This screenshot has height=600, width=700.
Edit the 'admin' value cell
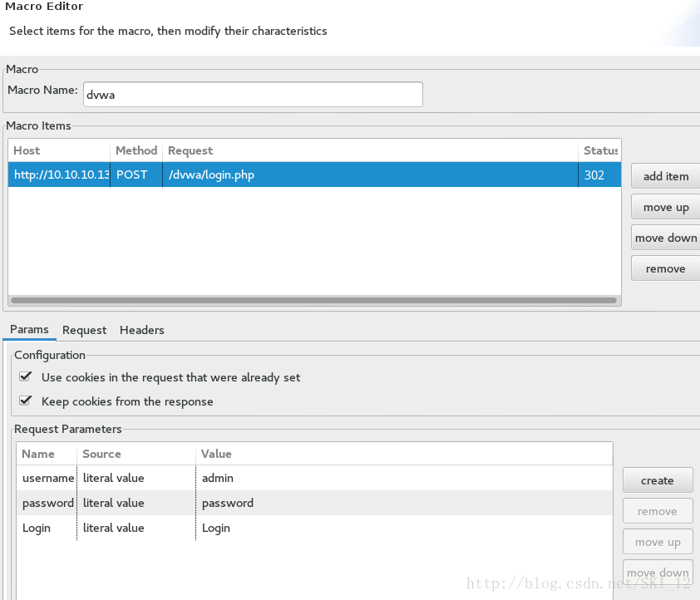(x=218, y=478)
